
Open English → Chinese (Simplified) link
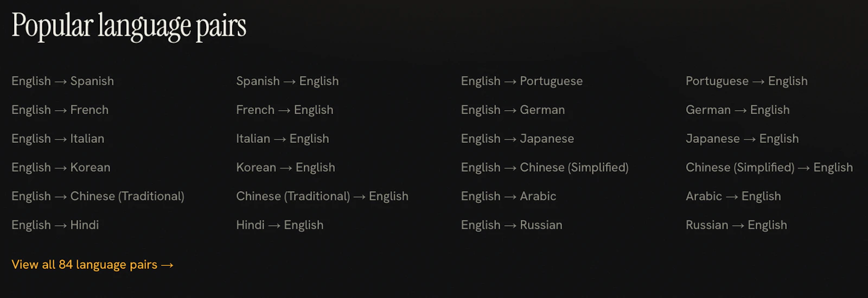point(545,167)
